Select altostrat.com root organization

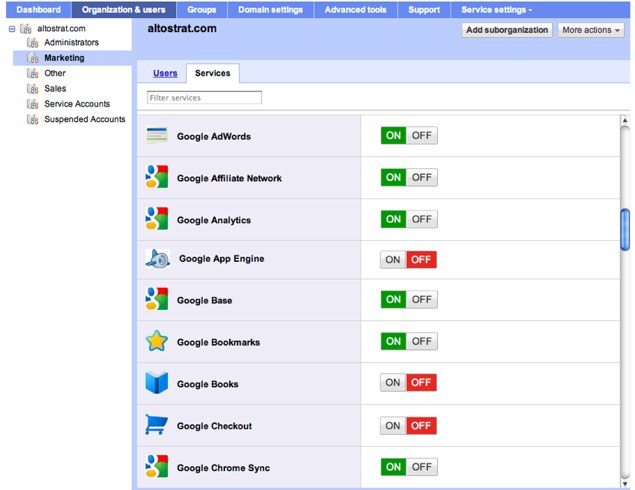coord(62,29)
